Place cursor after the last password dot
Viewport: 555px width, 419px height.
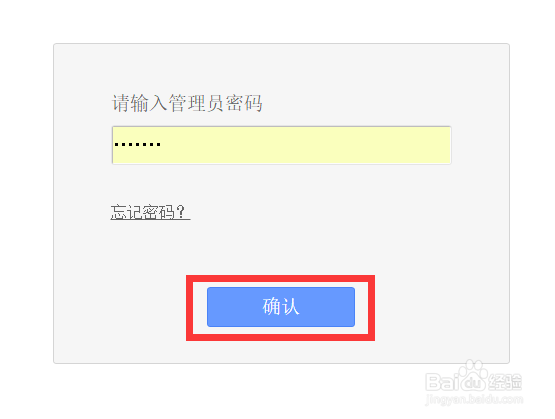(x=162, y=144)
